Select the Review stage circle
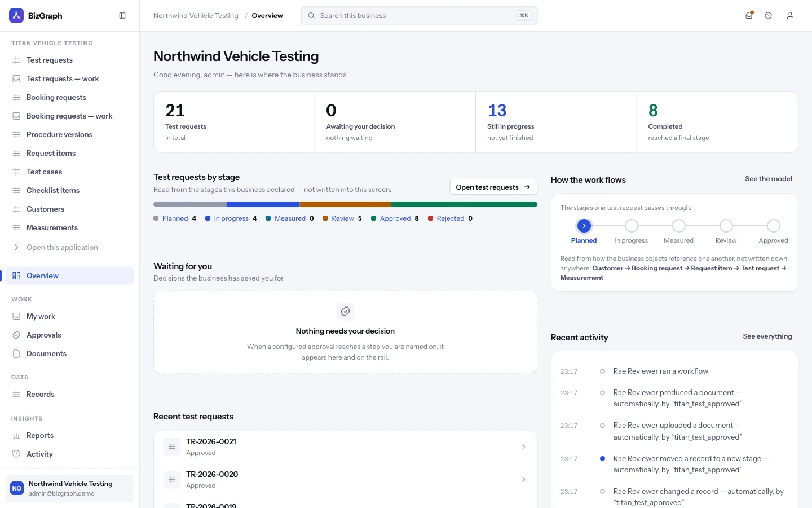This screenshot has height=508, width=812. (726, 226)
